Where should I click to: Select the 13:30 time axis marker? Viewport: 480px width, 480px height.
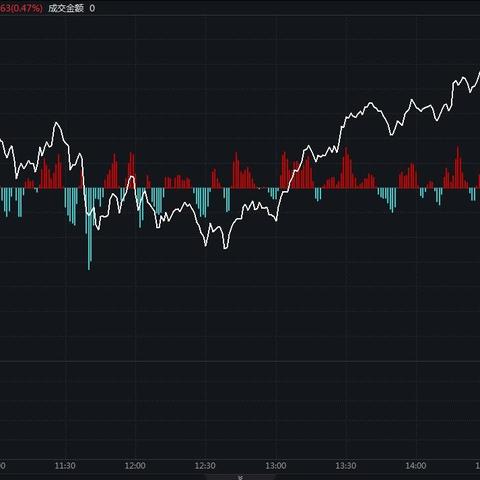tap(346, 465)
